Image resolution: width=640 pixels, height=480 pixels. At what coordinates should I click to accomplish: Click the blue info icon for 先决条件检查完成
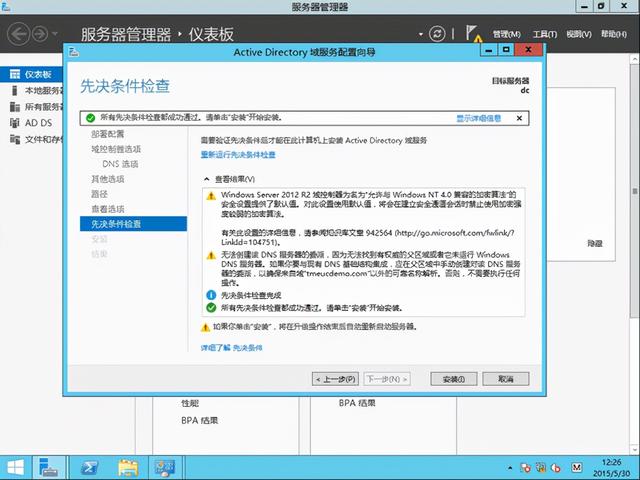(x=211, y=295)
